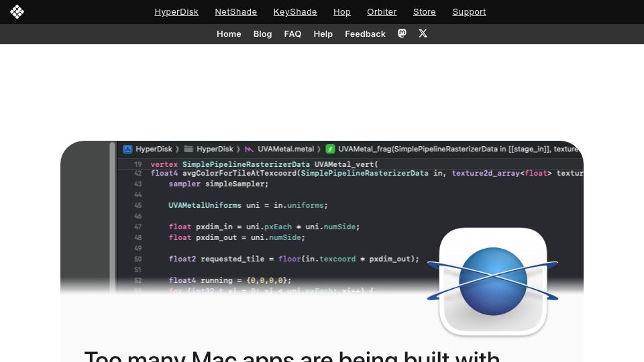The height and width of the screenshot is (362, 644).
Task: Select Blog in the secondary menu
Action: 262,34
